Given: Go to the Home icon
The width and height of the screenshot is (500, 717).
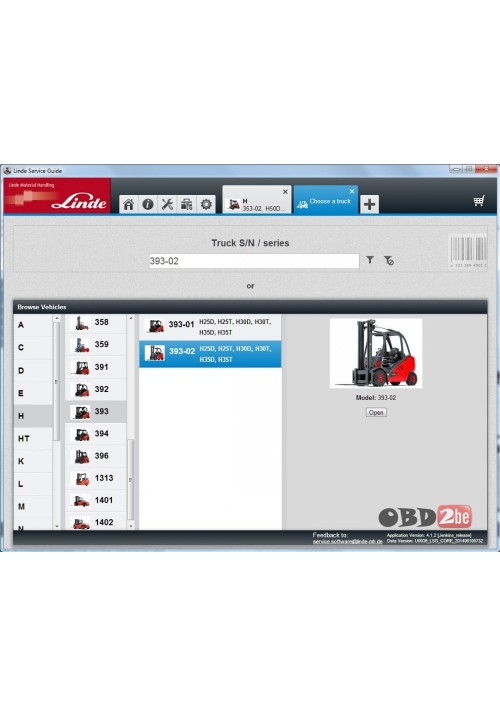Looking at the screenshot, I should pyautogui.click(x=129, y=204).
